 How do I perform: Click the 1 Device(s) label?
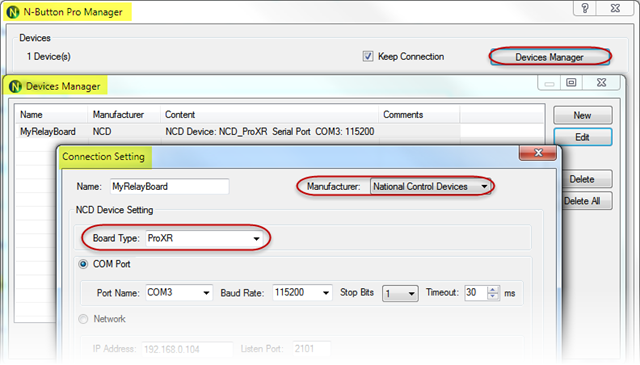click(x=49, y=56)
